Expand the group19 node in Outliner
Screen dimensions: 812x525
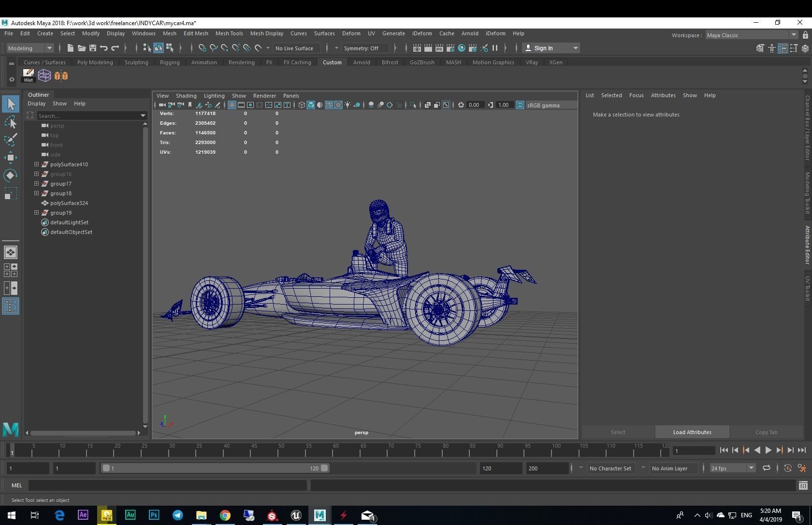(x=36, y=213)
